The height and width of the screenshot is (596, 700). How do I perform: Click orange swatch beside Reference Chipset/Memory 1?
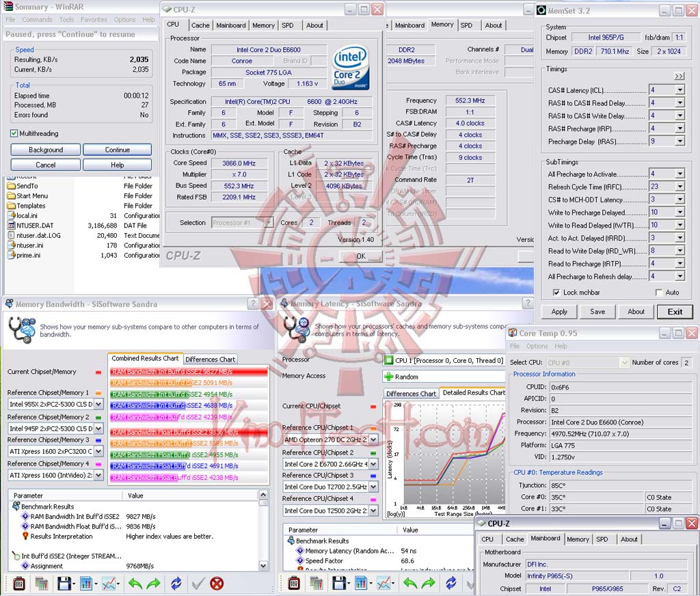coord(98,393)
